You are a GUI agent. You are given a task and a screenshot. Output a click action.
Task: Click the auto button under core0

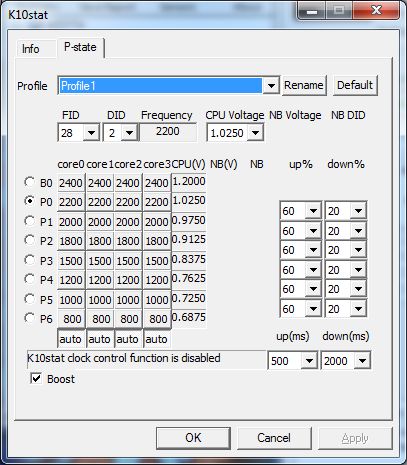[x=71, y=339]
